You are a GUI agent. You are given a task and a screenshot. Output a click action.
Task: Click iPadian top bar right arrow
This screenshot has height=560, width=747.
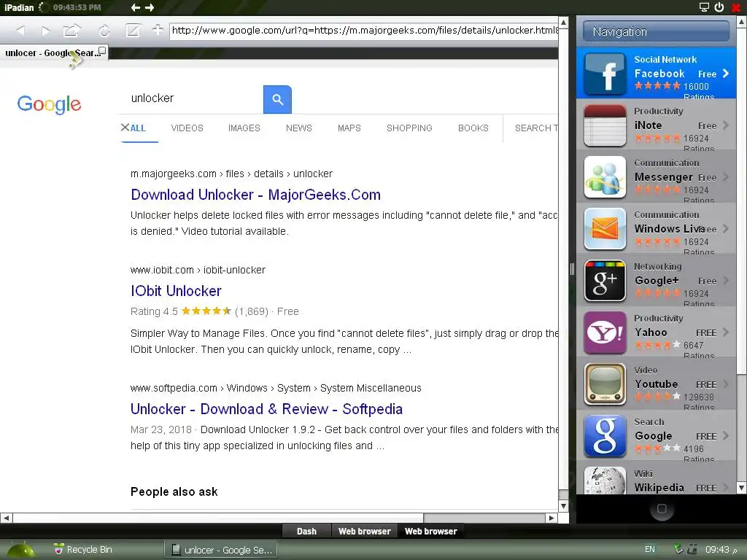(x=150, y=7)
